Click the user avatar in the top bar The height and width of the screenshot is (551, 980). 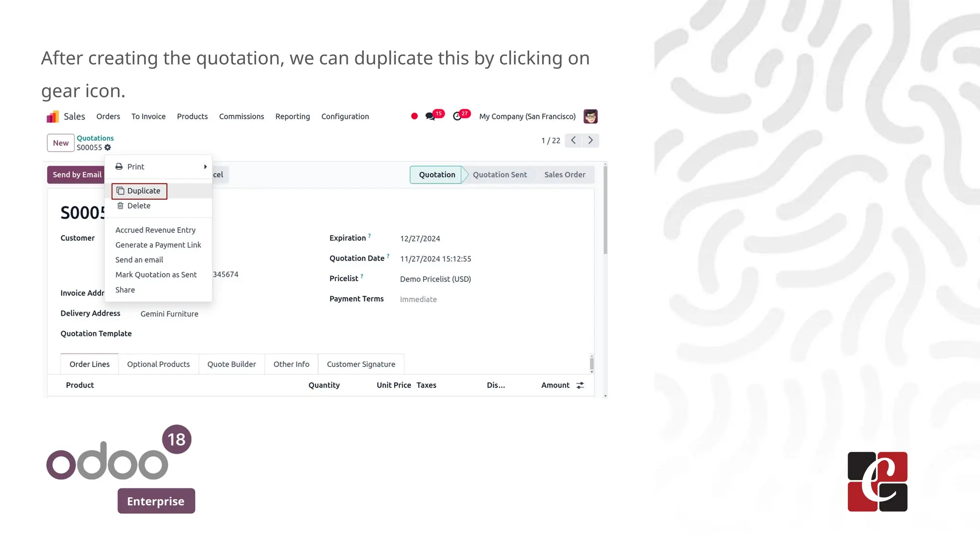pyautogui.click(x=590, y=116)
